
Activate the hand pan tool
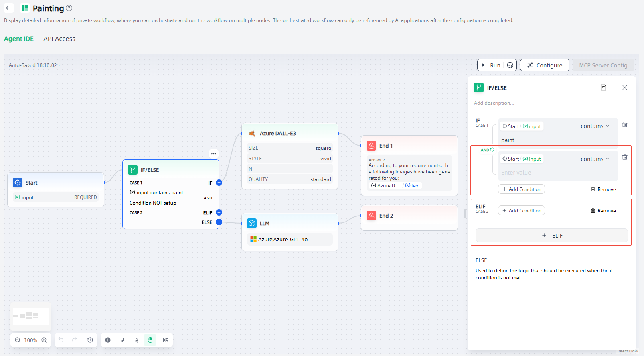[150, 340]
